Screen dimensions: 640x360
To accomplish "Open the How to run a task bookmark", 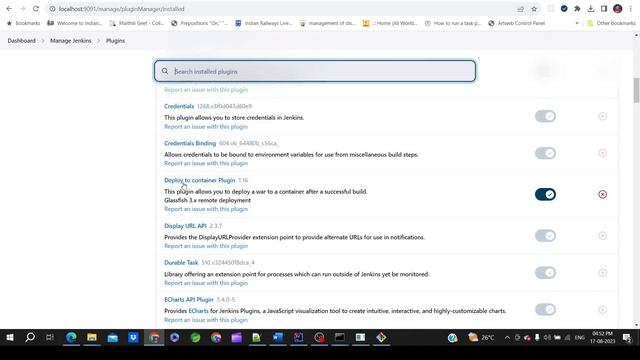I will (453, 23).
